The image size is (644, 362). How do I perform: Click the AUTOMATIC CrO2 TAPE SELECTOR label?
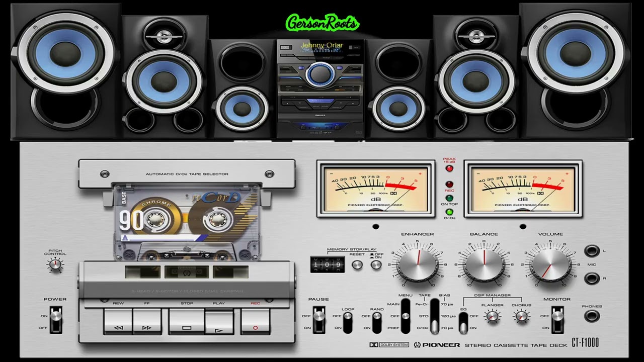(187, 174)
